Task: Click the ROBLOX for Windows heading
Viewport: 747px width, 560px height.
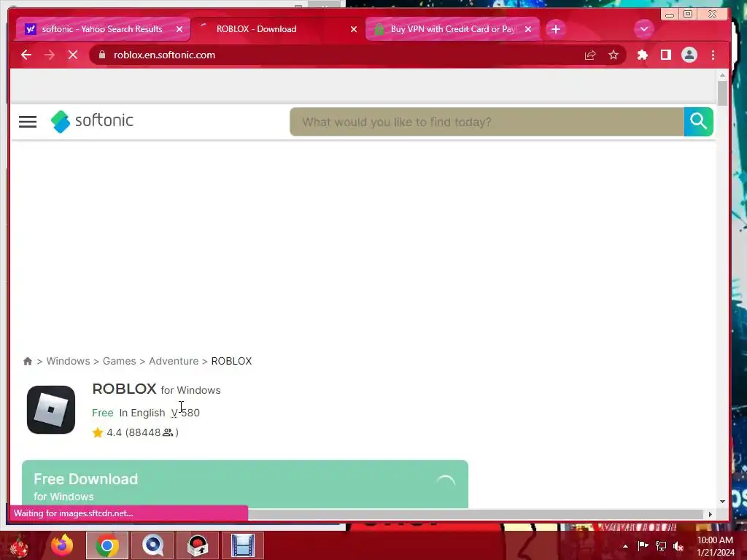Action: click(156, 389)
